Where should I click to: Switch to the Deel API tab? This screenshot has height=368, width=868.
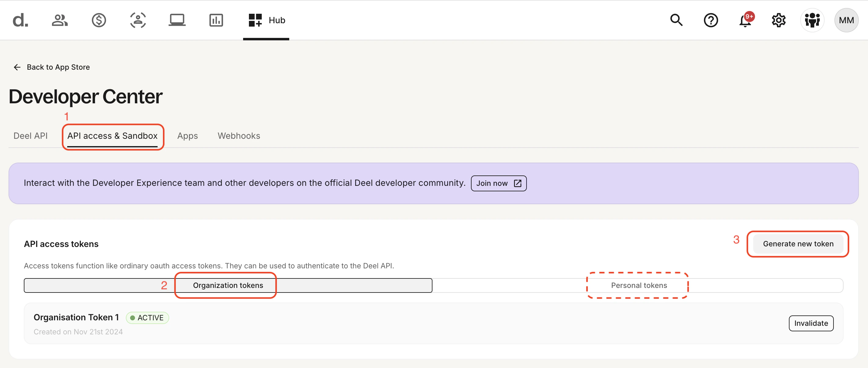point(30,136)
